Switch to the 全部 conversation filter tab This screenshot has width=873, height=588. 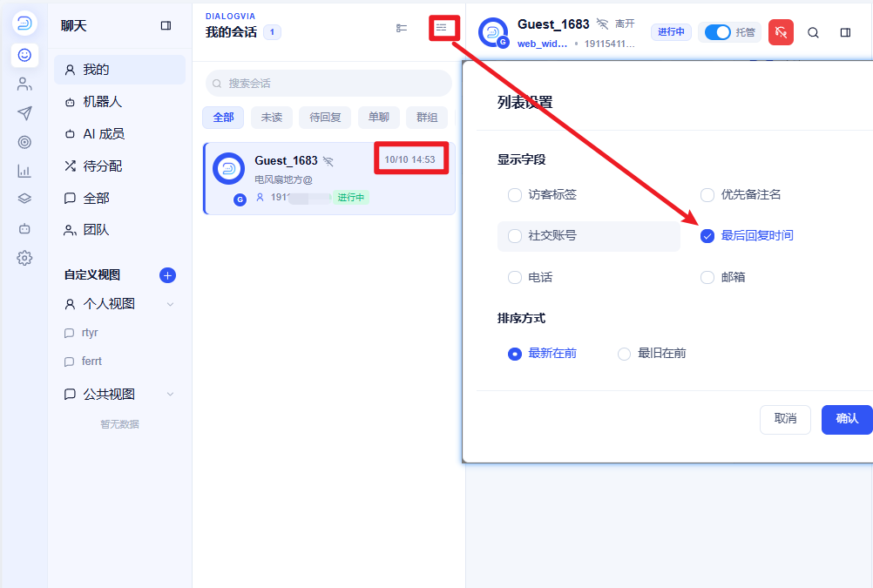tap(223, 118)
